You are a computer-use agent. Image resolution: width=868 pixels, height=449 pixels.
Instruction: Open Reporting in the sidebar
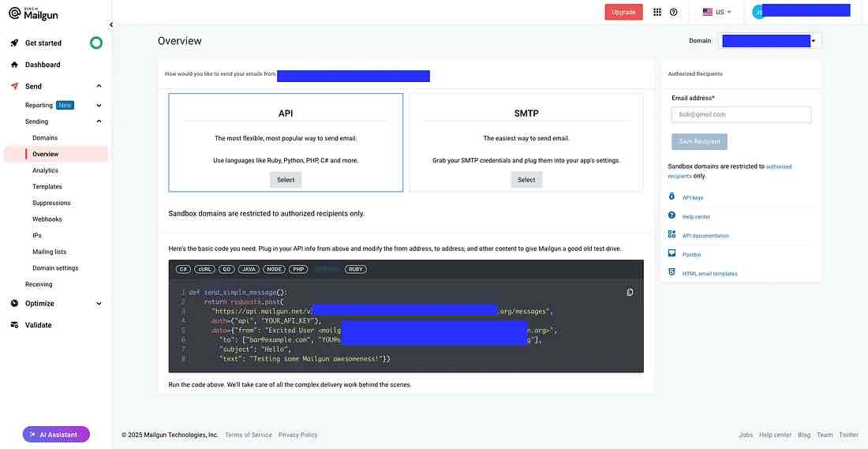tap(39, 105)
